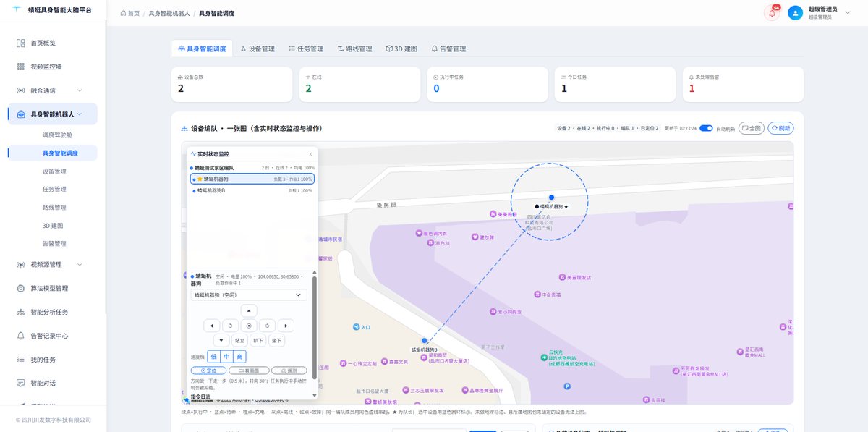Click the 坐下 posture button
This screenshot has height=432, width=868.
click(x=276, y=340)
